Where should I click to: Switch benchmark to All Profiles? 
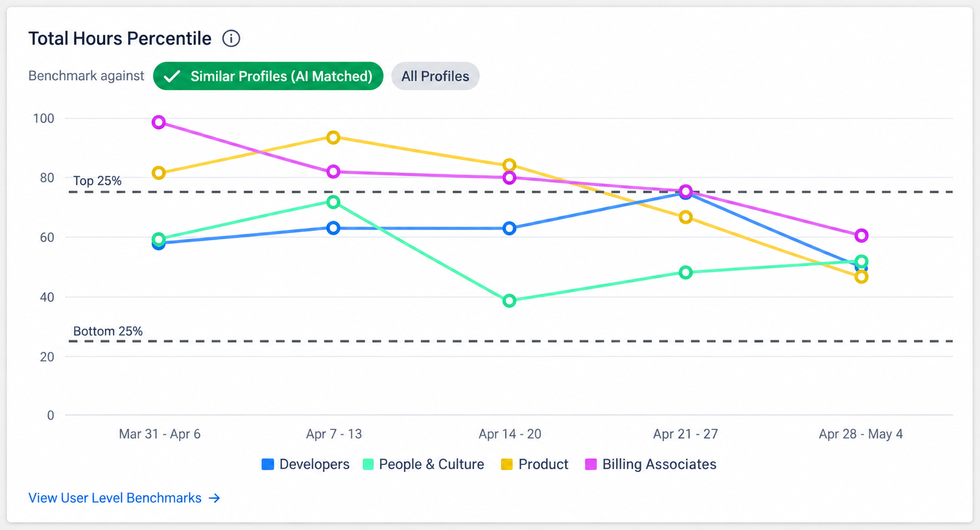pyautogui.click(x=435, y=76)
